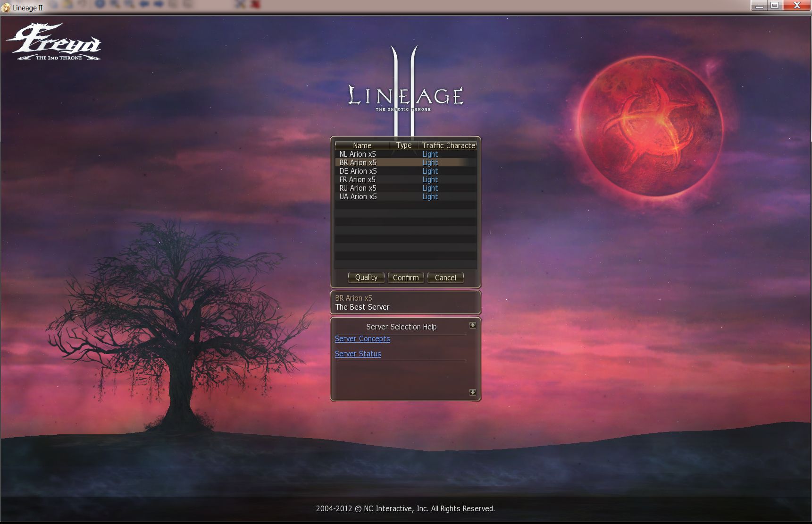Maximize the Lineage II window

(775, 6)
